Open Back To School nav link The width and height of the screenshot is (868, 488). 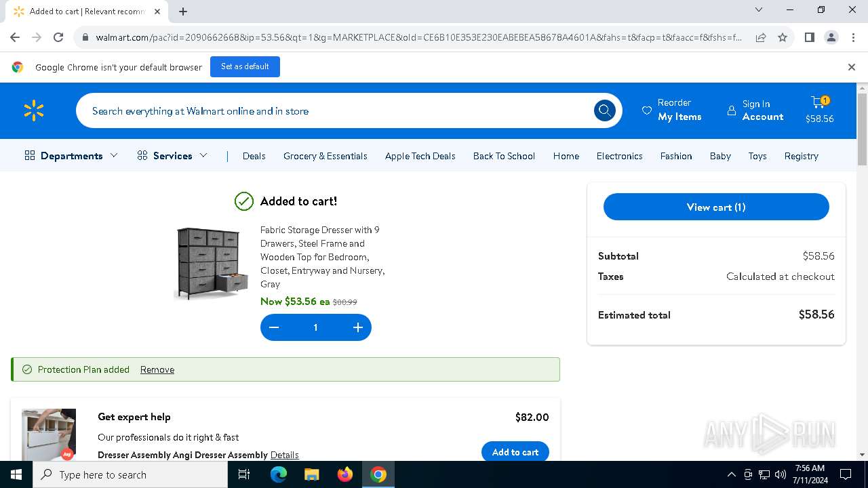[504, 156]
